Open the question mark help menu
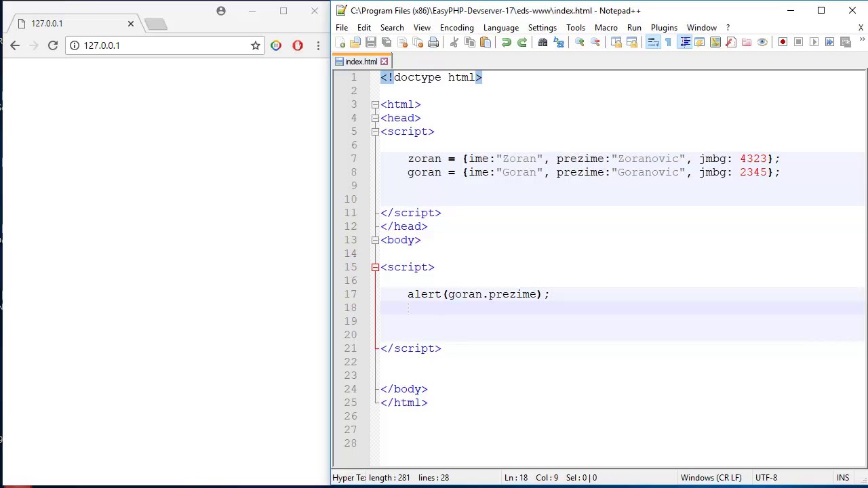 [728, 28]
